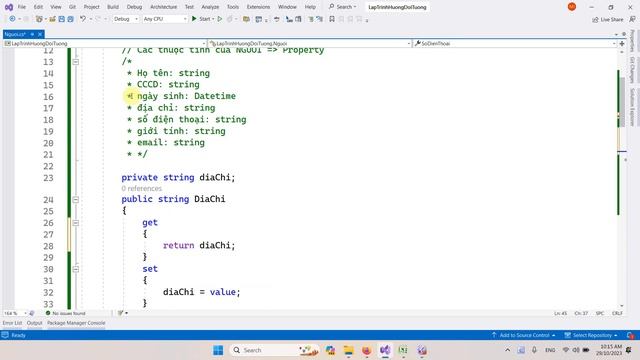
Task: Click the code cleanup brush icon
Action: (121, 313)
